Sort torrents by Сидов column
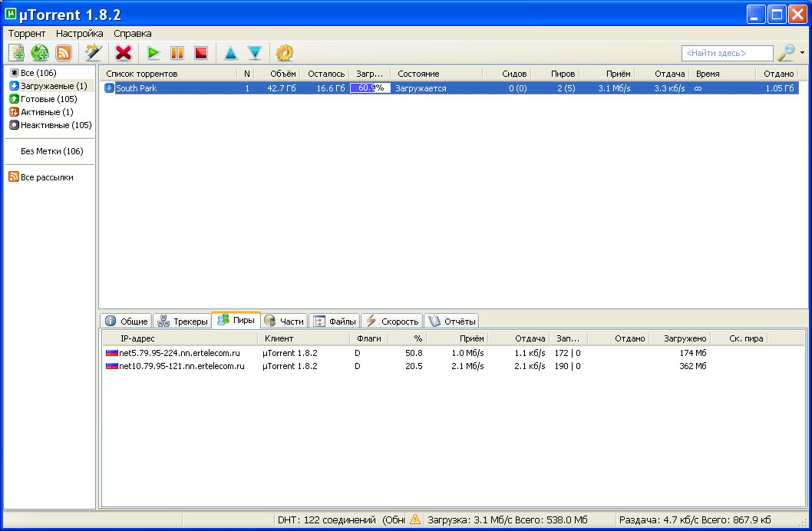 click(507, 74)
